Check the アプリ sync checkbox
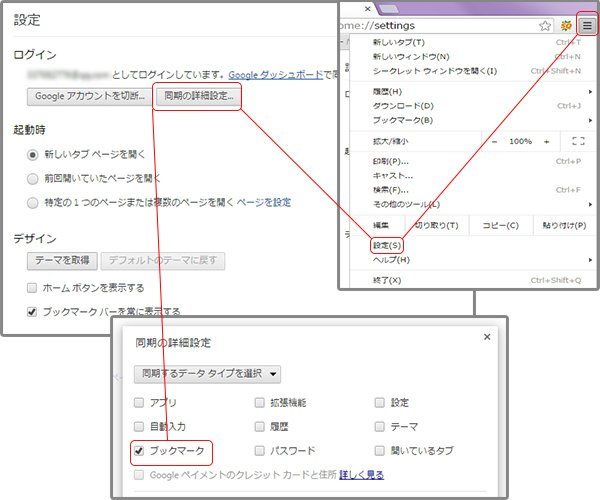The height and width of the screenshot is (500, 600). (x=139, y=402)
